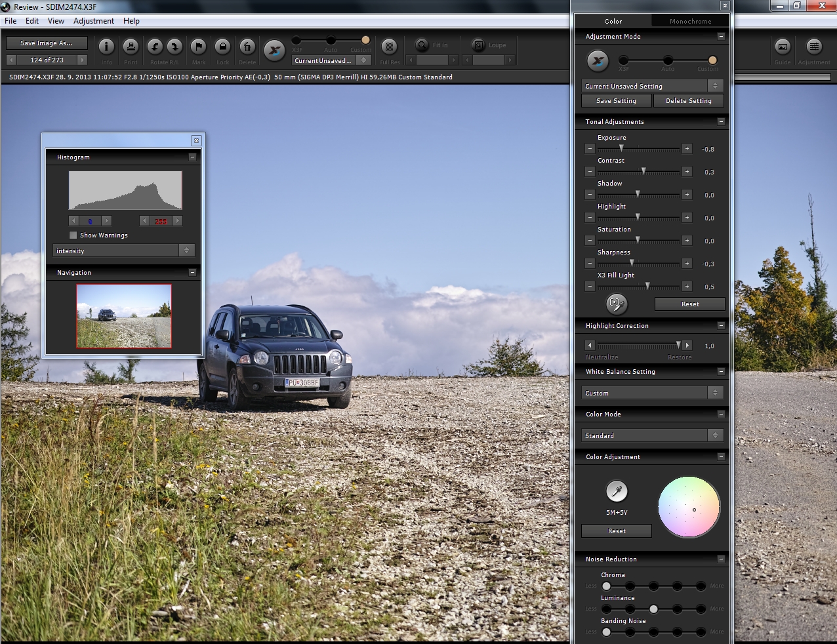Click the Info toolbar icon

[x=106, y=47]
